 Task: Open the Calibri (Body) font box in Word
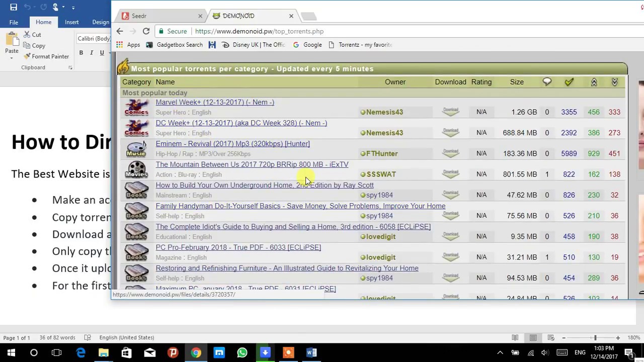point(94,39)
